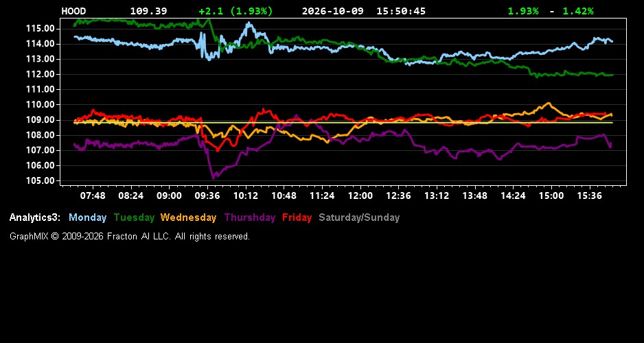The image size is (644, 343).
Task: Click the +2.1 (1.93%) change readout
Action: (235, 11)
